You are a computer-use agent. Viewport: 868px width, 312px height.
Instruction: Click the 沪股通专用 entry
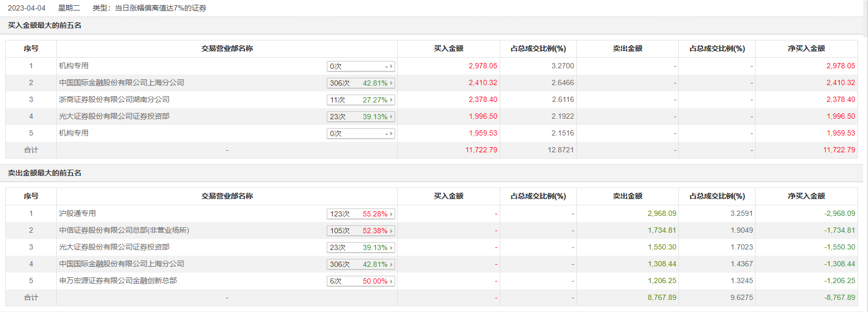tap(77, 213)
